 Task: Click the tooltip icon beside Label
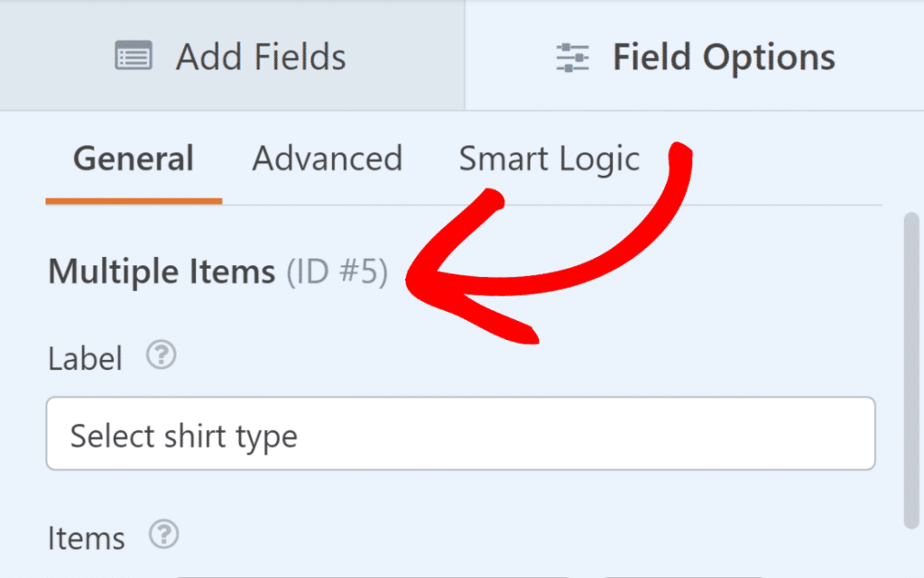click(x=161, y=357)
